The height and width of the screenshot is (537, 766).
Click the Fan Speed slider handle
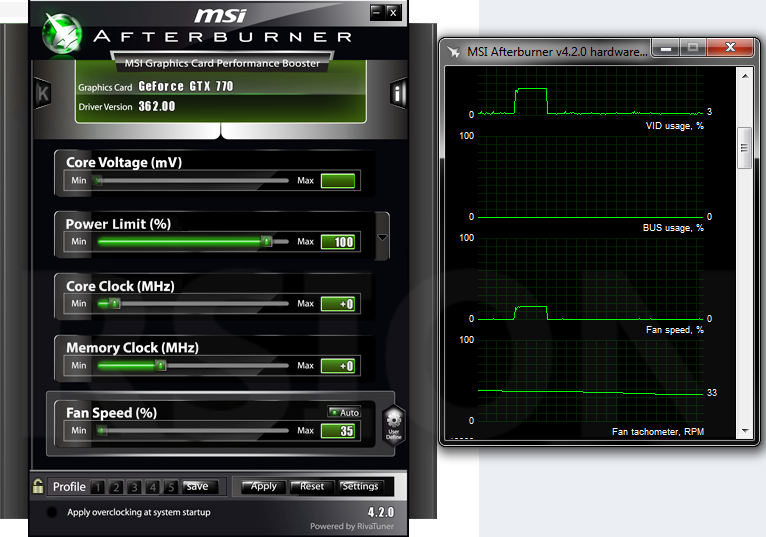tap(102, 430)
